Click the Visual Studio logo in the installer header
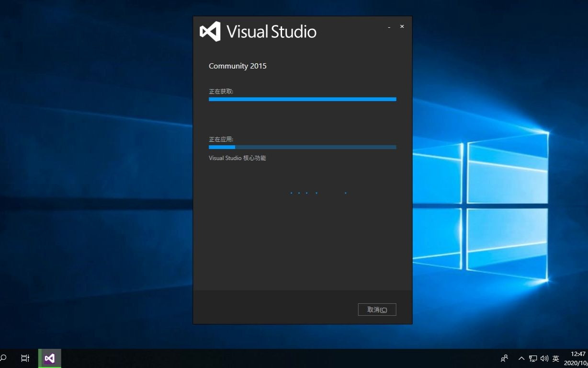The width and height of the screenshot is (588, 368). point(210,31)
